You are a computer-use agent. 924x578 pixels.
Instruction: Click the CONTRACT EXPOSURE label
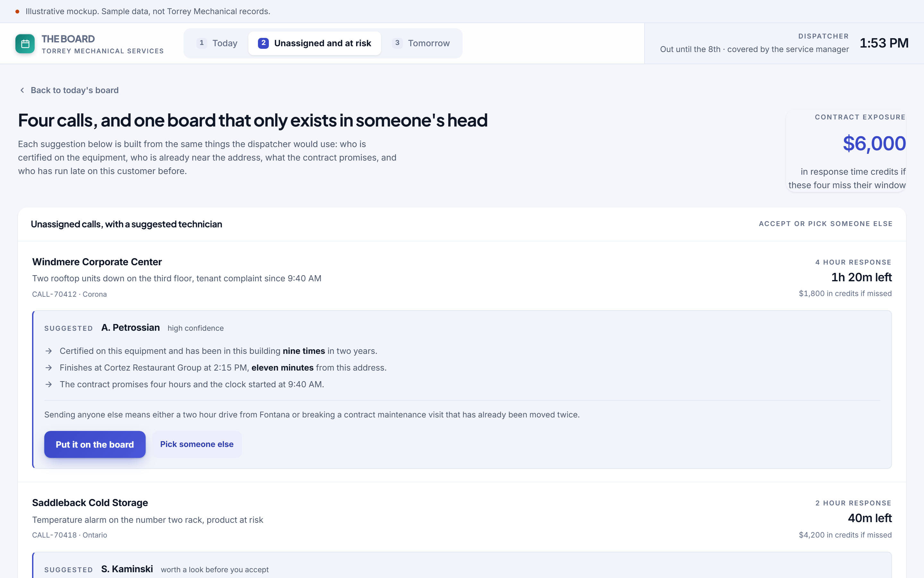coord(860,117)
